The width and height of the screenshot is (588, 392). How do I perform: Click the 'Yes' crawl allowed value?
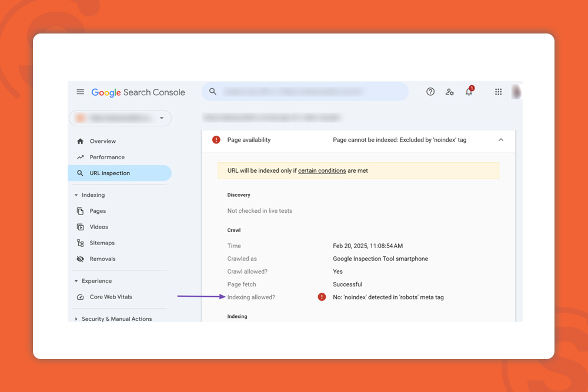coord(338,272)
